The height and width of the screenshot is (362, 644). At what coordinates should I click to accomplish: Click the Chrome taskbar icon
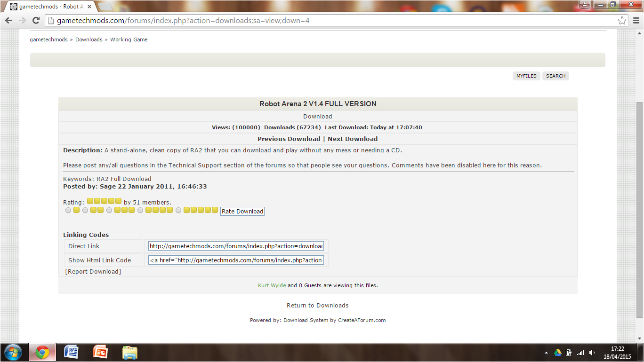[42, 352]
